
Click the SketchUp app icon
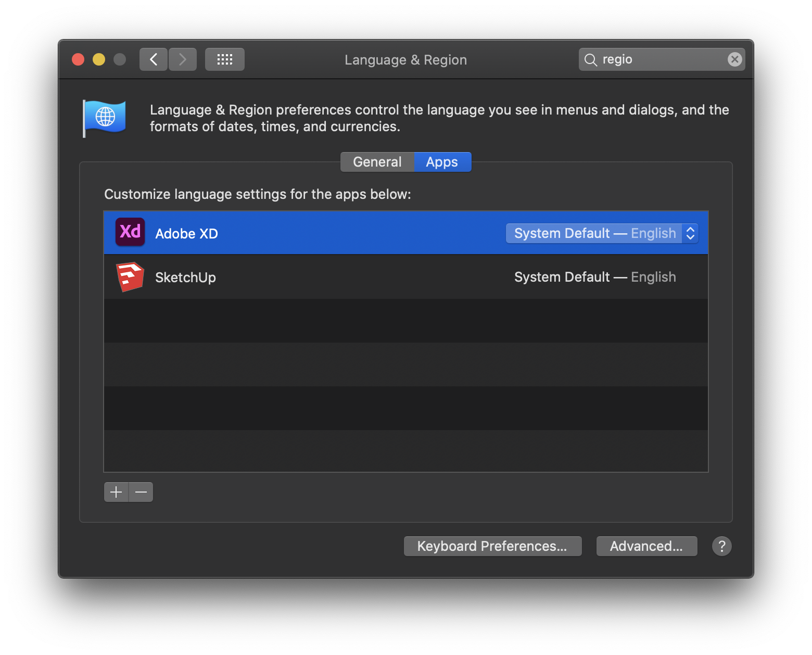click(130, 276)
